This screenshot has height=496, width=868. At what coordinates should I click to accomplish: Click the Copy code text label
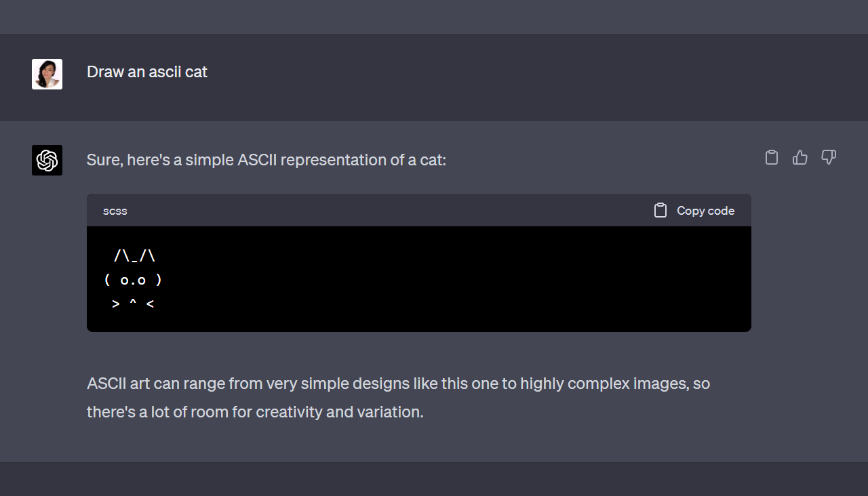[705, 211]
